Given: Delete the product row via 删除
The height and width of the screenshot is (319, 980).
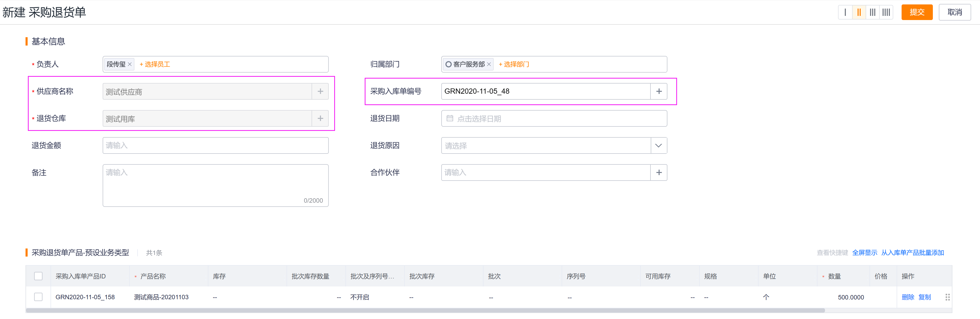Looking at the screenshot, I should pos(908,297).
